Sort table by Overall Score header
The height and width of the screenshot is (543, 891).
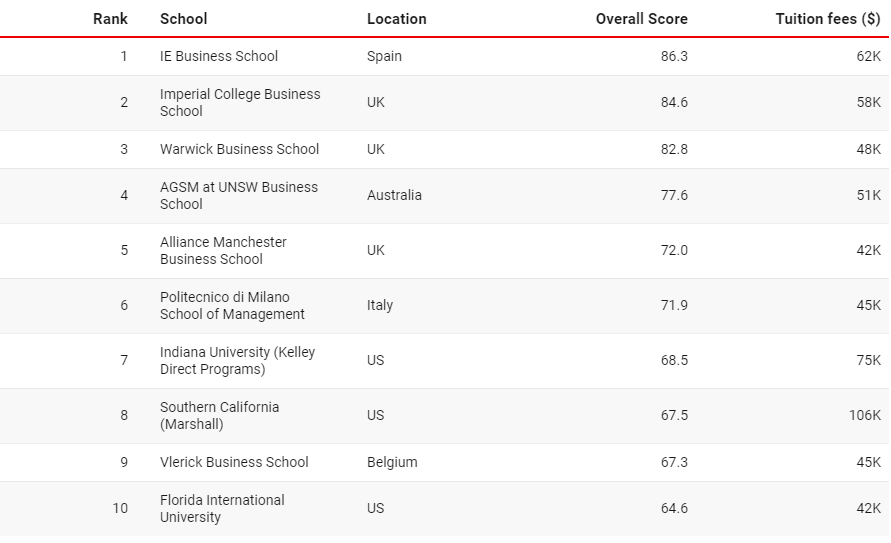[x=642, y=19]
